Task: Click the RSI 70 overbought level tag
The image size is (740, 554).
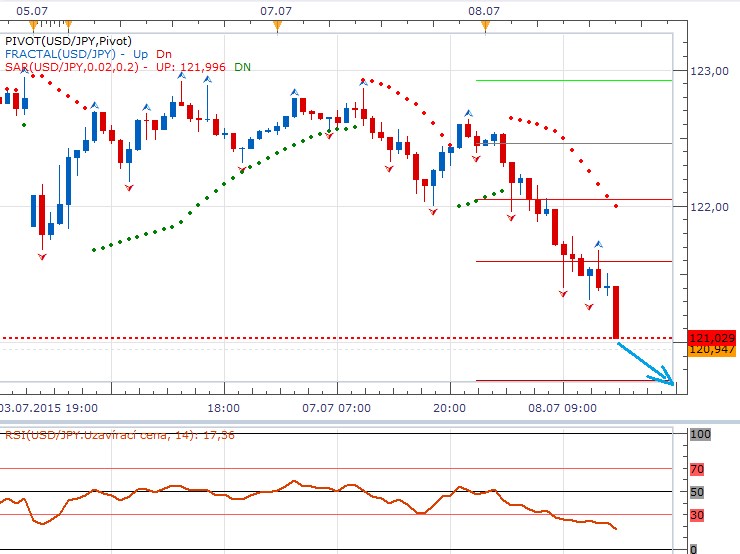Action: pos(697,468)
